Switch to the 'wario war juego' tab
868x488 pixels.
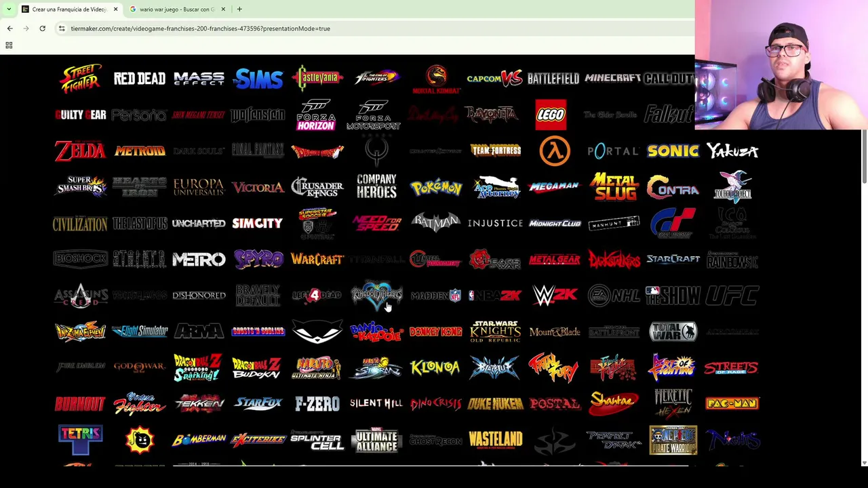pos(176,9)
